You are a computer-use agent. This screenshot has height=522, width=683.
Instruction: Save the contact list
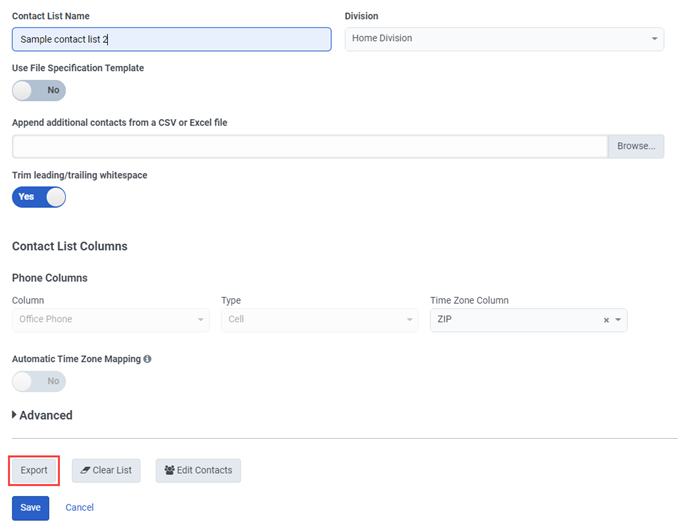coord(30,508)
